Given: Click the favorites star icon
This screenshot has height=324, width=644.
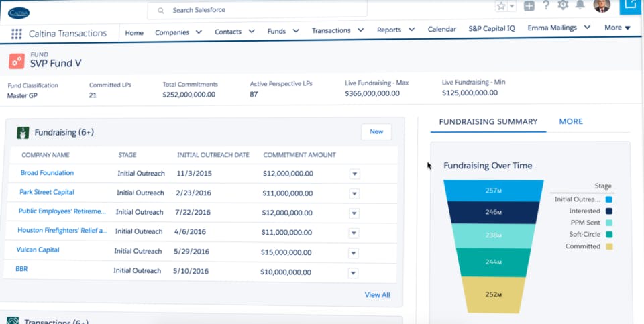Looking at the screenshot, I should pyautogui.click(x=501, y=6).
